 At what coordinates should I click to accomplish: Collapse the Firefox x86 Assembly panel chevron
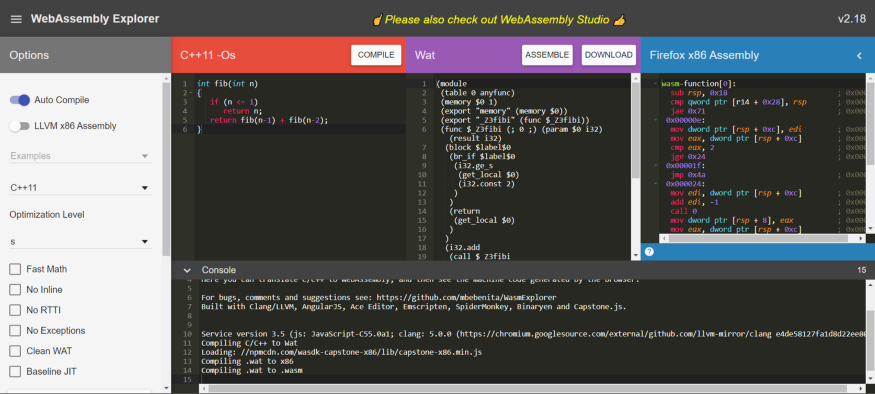(x=859, y=55)
